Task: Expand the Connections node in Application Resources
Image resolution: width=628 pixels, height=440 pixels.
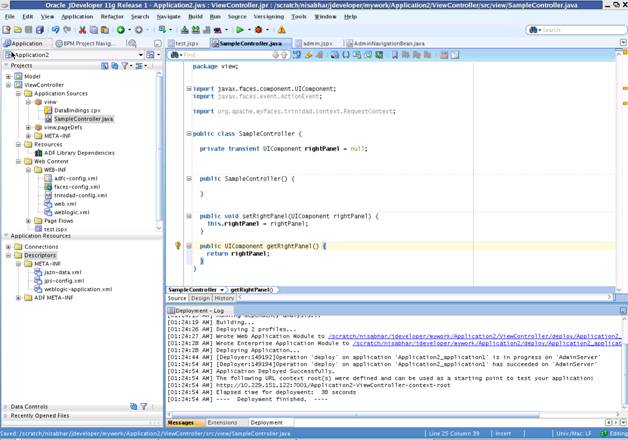Action: (x=8, y=246)
